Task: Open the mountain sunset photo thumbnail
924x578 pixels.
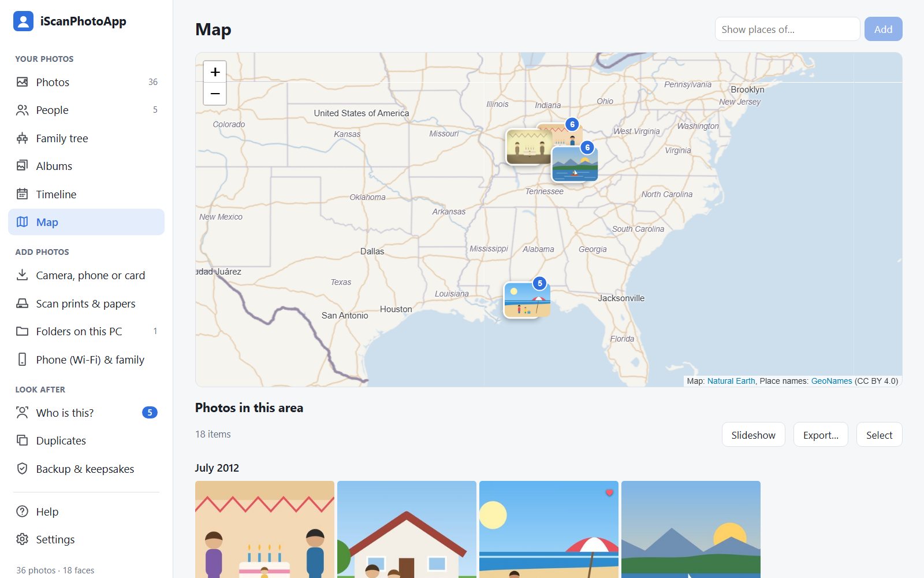Action: tap(691, 529)
